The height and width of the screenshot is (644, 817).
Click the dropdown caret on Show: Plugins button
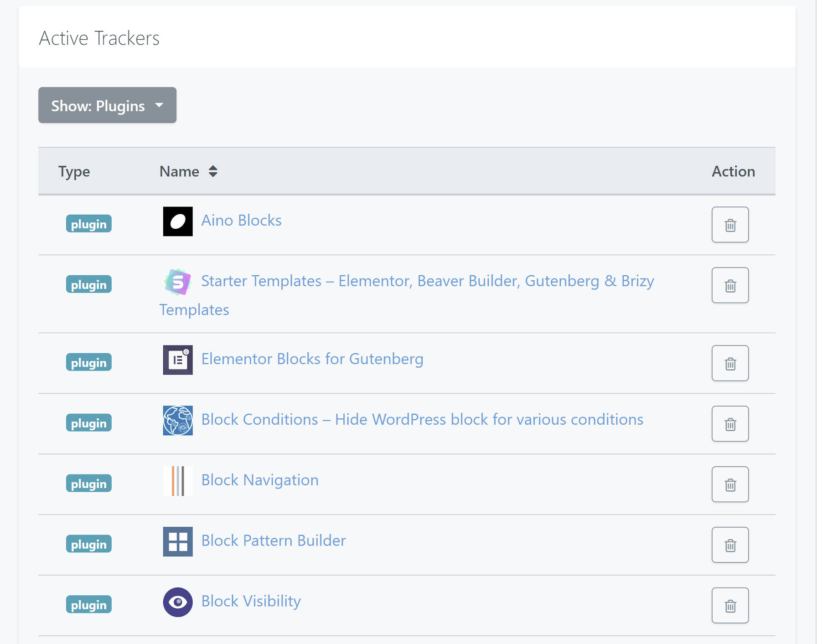159,105
